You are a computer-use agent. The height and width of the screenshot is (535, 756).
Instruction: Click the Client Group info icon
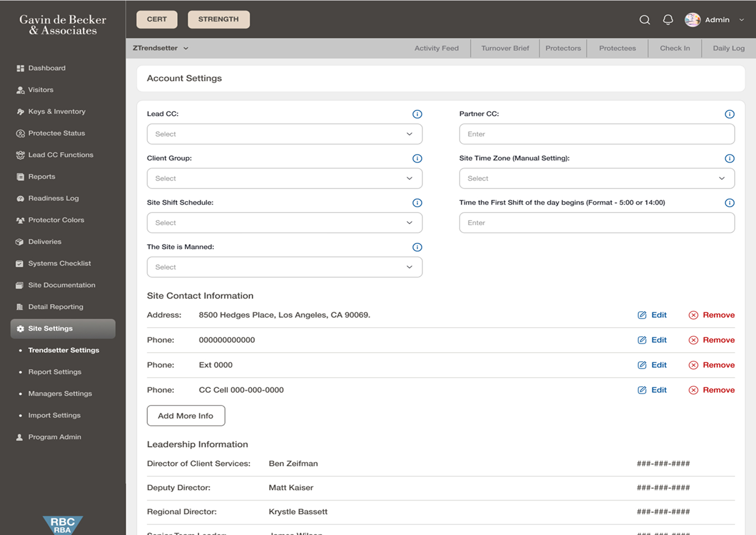pos(417,159)
